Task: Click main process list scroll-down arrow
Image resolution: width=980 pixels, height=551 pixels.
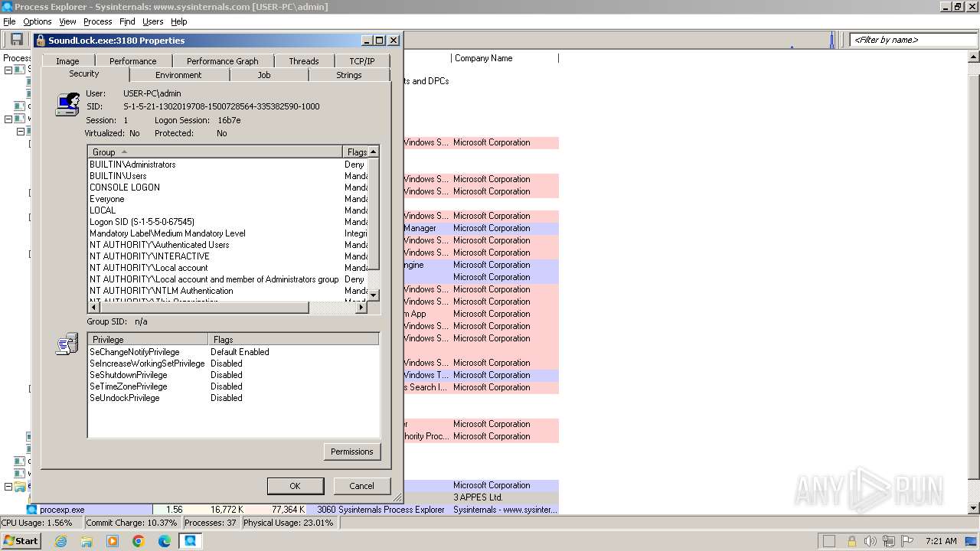Action: (x=974, y=509)
